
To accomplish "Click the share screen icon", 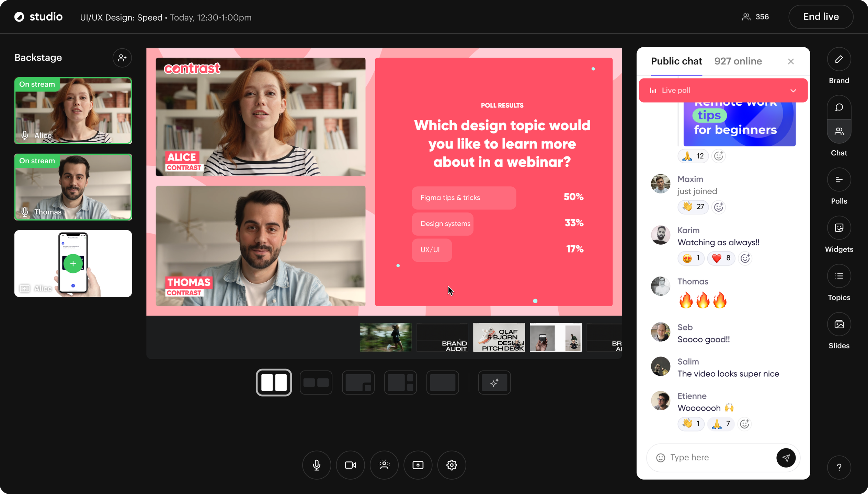I will (x=418, y=465).
